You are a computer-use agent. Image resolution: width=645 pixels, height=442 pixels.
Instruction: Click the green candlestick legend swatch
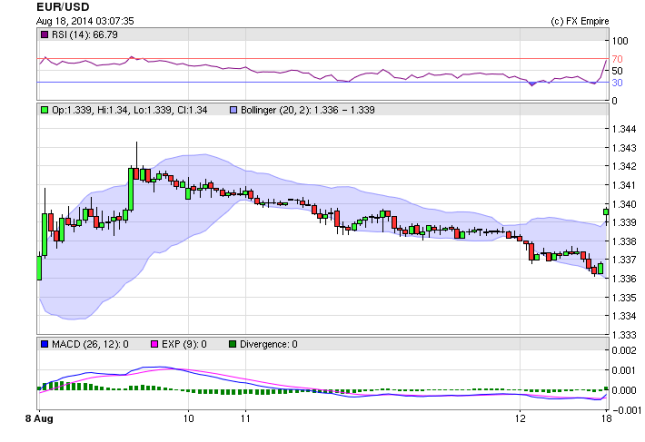click(x=44, y=110)
